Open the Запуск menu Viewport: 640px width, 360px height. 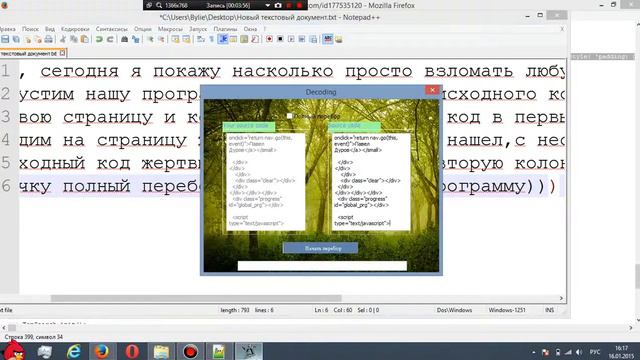[198, 29]
